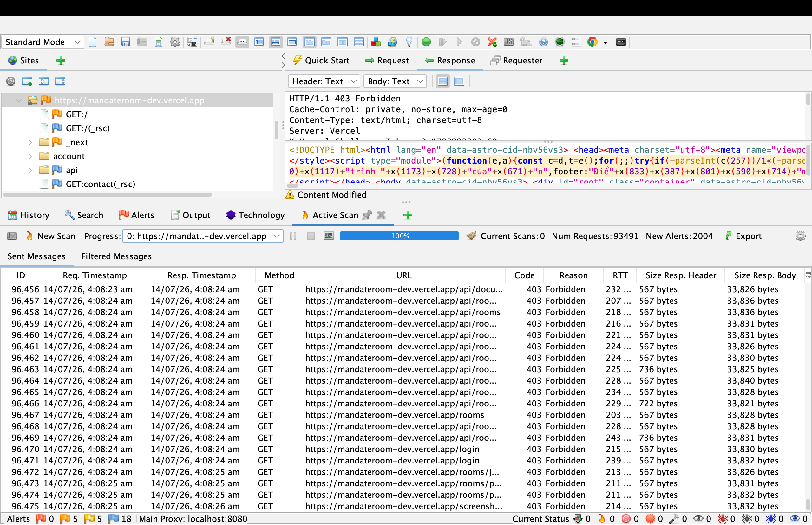Click Export for the active scan
This screenshot has width=812, height=525.
tap(743, 236)
